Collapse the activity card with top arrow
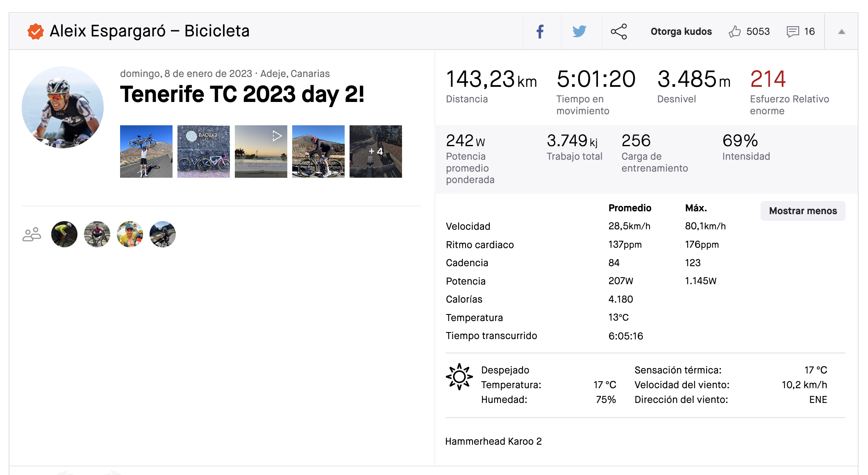 [842, 32]
